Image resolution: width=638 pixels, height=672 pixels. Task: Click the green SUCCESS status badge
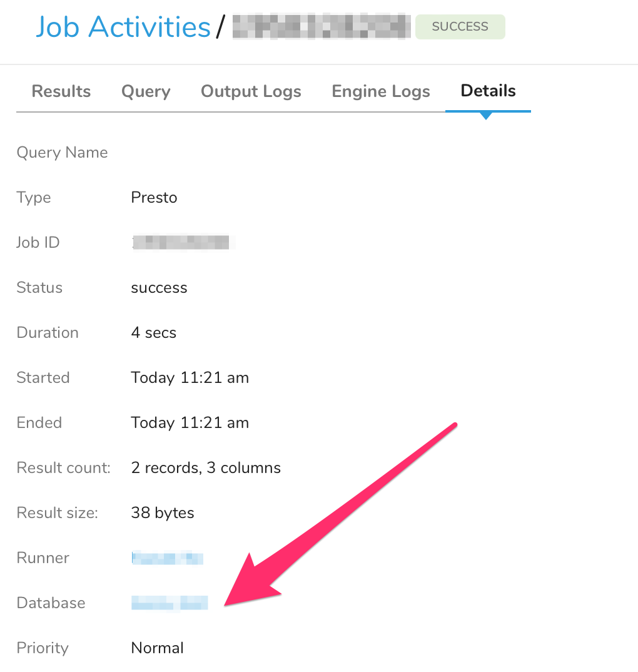460,27
